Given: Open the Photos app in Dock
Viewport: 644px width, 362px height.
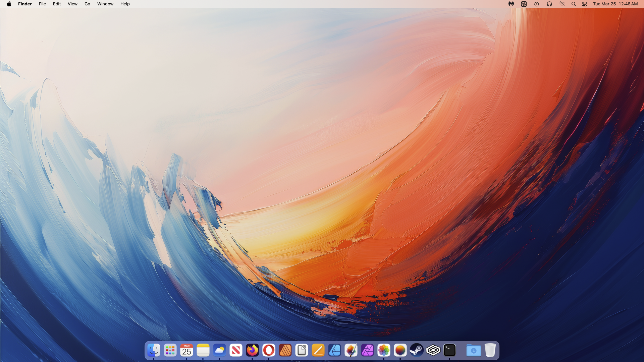Looking at the screenshot, I should [384, 351].
